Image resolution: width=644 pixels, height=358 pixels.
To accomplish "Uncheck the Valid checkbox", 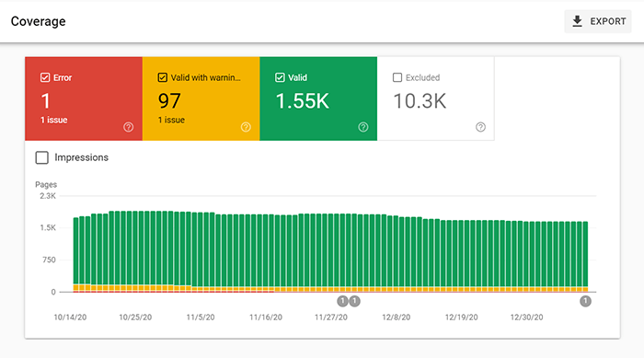I will tap(280, 77).
